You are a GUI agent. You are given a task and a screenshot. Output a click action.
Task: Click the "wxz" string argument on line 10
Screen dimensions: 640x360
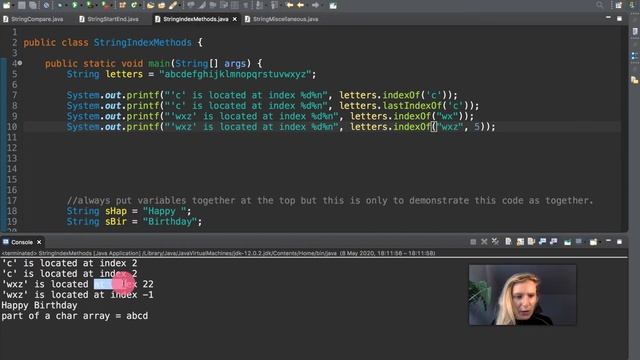[450, 127]
